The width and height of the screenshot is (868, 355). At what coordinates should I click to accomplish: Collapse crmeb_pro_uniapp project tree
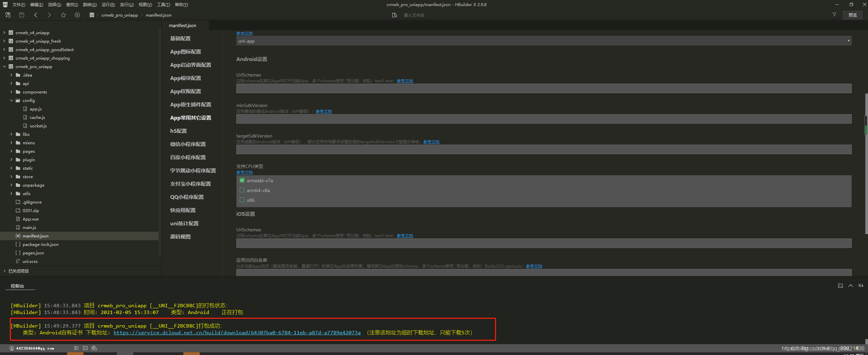pyautogui.click(x=4, y=66)
